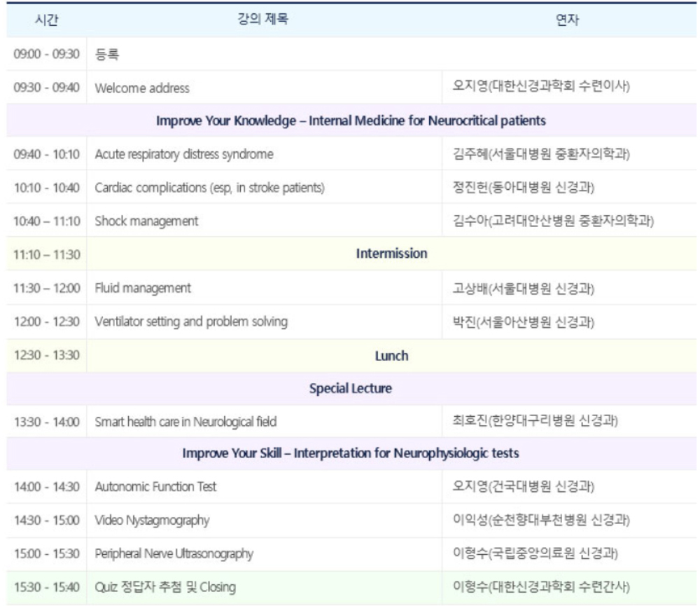Select 'Fluid management' lecture title
700x606 pixels.
(x=143, y=288)
